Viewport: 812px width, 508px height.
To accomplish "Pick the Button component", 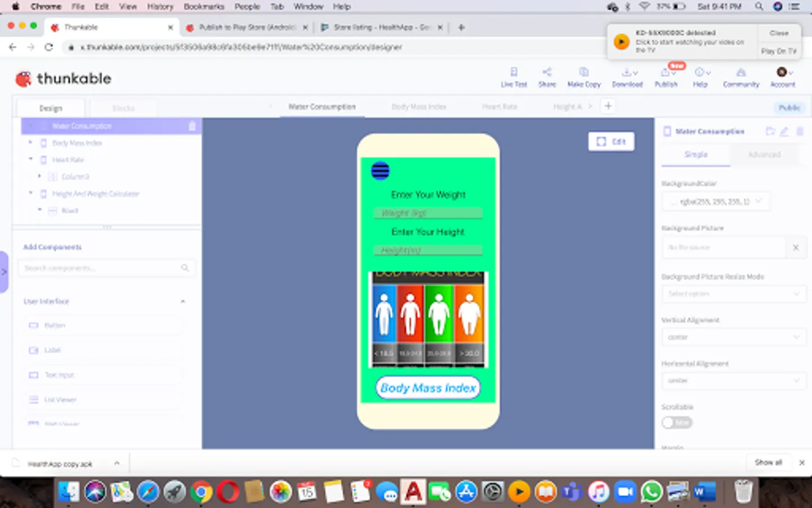I will [x=104, y=325].
